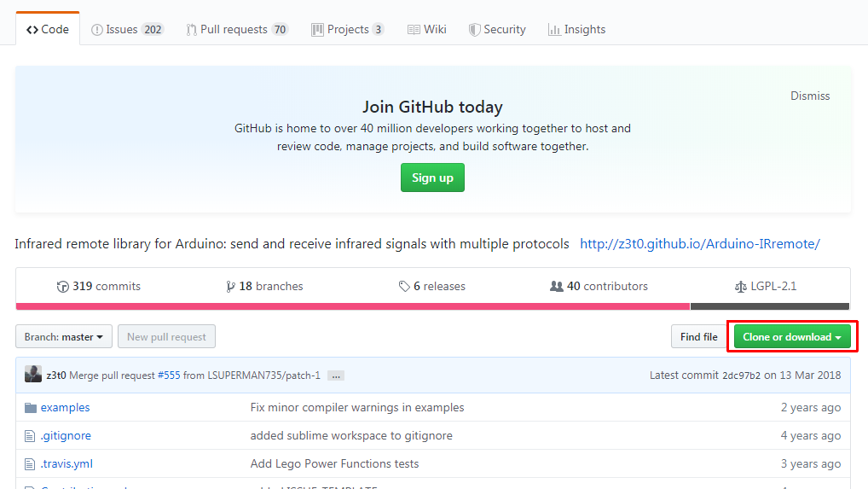Screen dimensions: 868x489
Task: Open the Projects tab
Action: click(x=348, y=29)
